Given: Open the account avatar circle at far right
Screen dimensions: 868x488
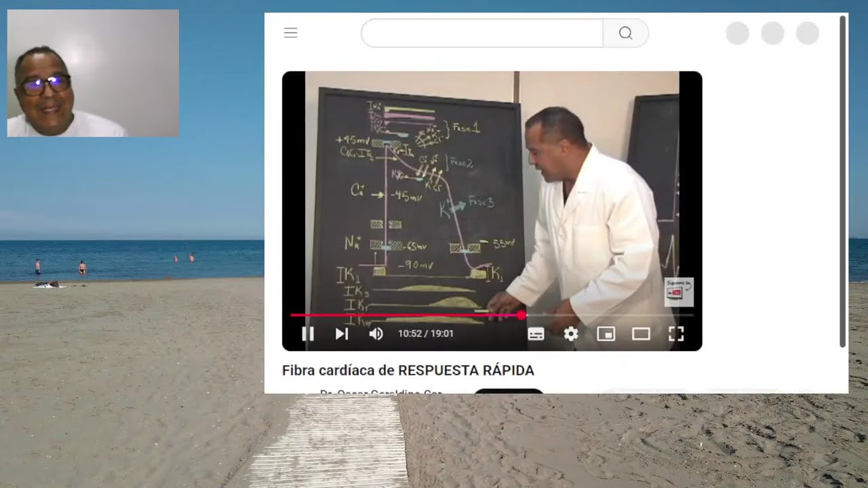Looking at the screenshot, I should coord(808,33).
